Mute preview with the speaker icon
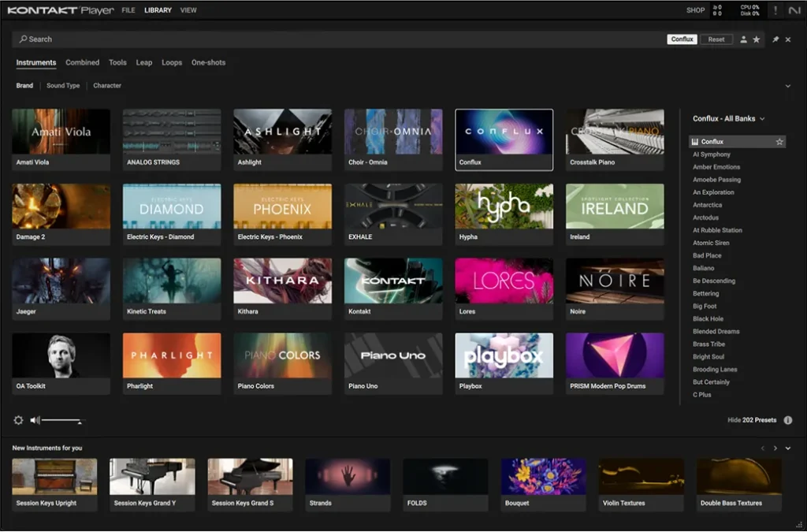807x532 pixels. [35, 420]
